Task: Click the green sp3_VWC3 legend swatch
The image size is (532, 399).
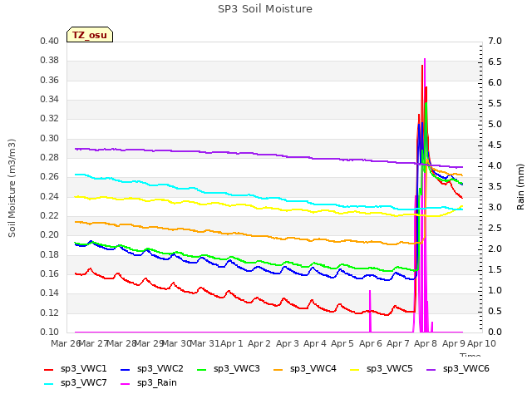Action: [x=202, y=369]
